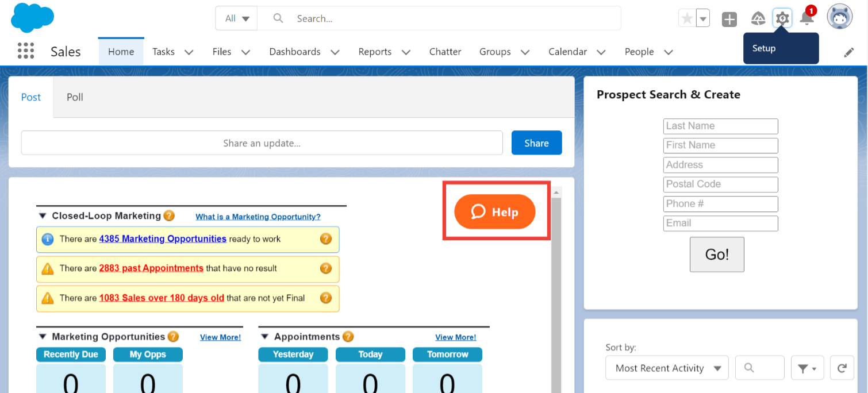Go to the Home tab
The width and height of the screenshot is (868, 393).
[121, 52]
